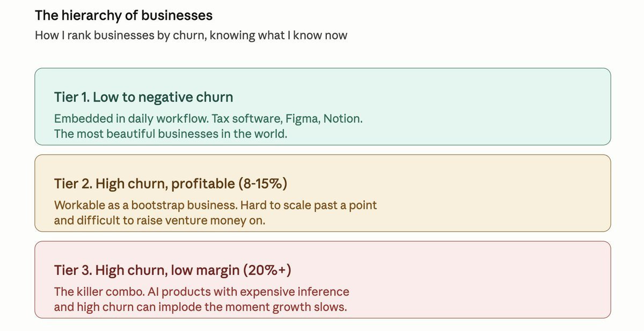644x331 pixels.
Task: Click the beige Tier 2 card
Action: [323, 193]
